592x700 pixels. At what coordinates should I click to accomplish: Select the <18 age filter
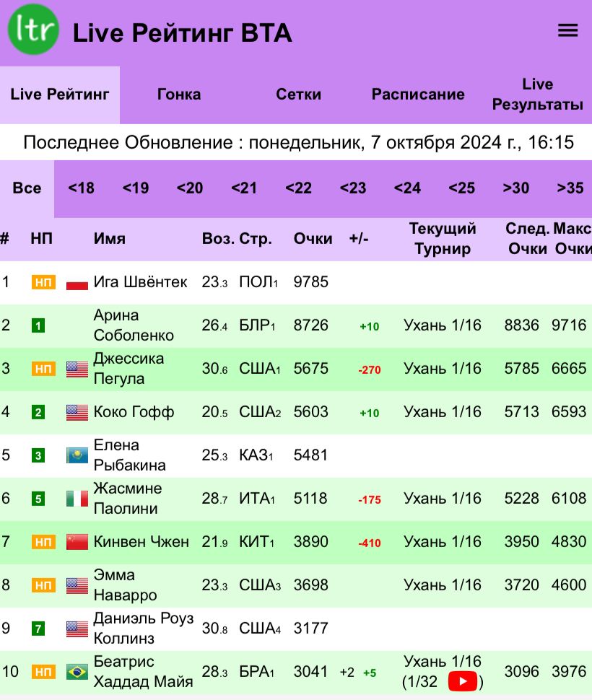81,188
